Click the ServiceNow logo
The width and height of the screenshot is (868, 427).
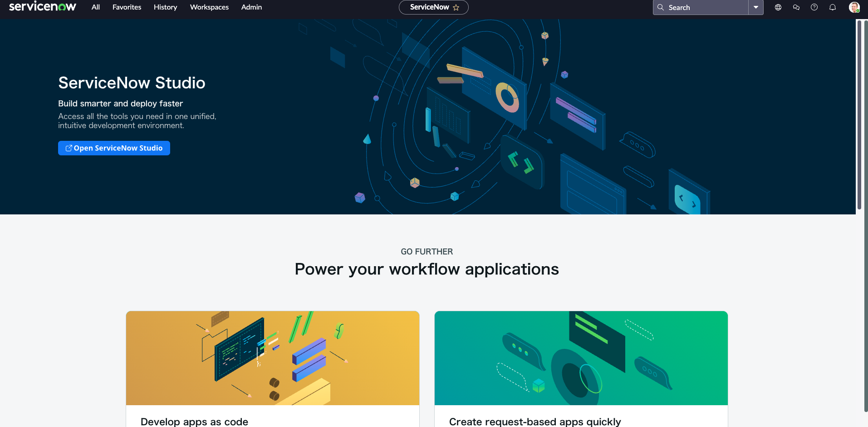tap(43, 6)
